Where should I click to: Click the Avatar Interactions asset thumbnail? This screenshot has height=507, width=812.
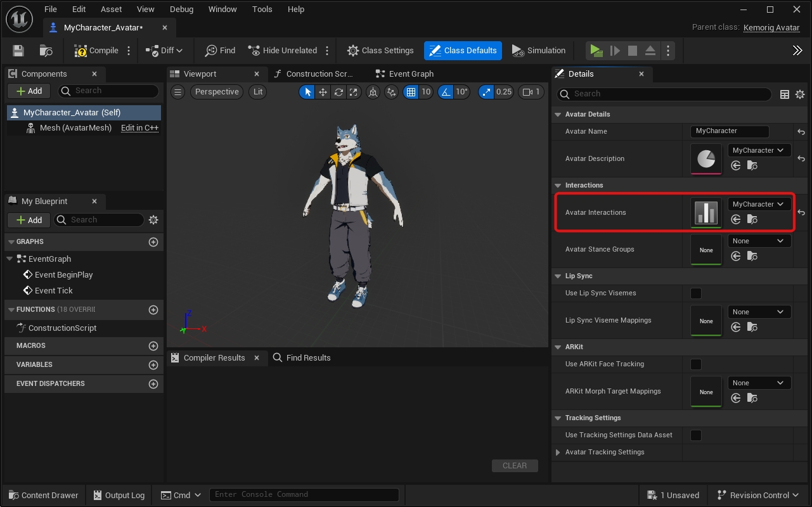(x=706, y=213)
